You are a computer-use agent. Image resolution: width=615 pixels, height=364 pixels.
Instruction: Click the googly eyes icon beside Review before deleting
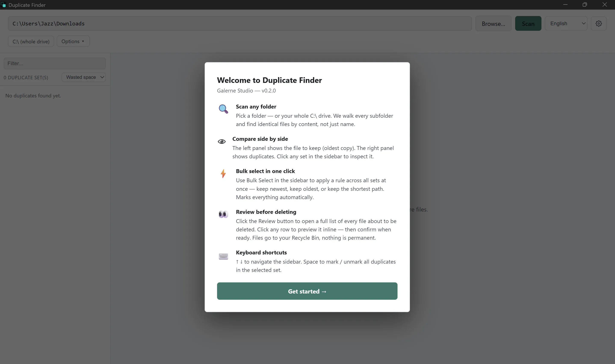tap(223, 214)
